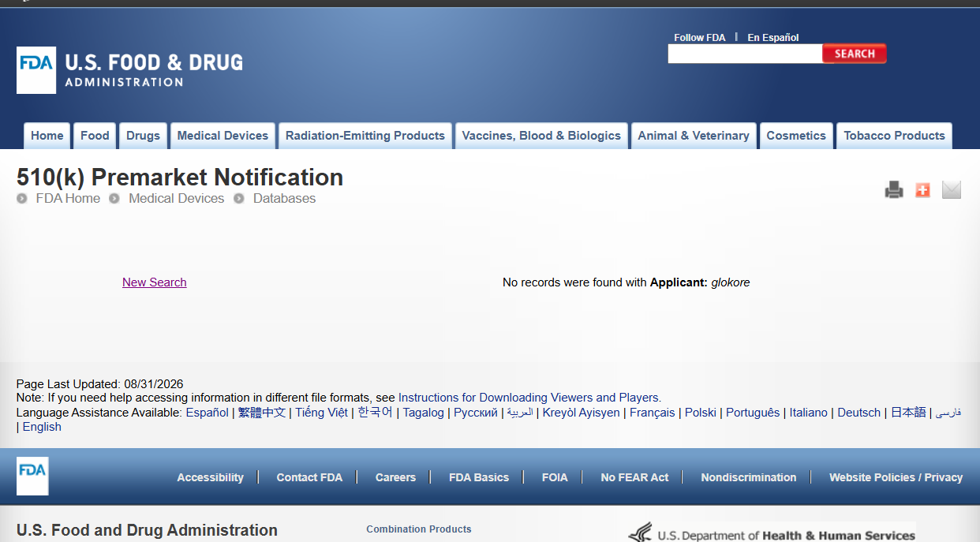
Task: Click the red SEARCH button
Action: pyautogui.click(x=855, y=54)
